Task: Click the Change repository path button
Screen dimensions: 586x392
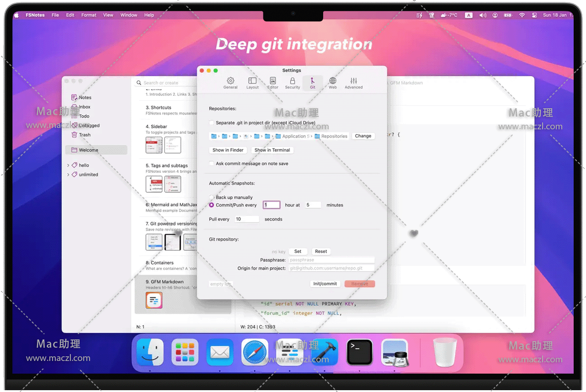Action: click(x=363, y=136)
